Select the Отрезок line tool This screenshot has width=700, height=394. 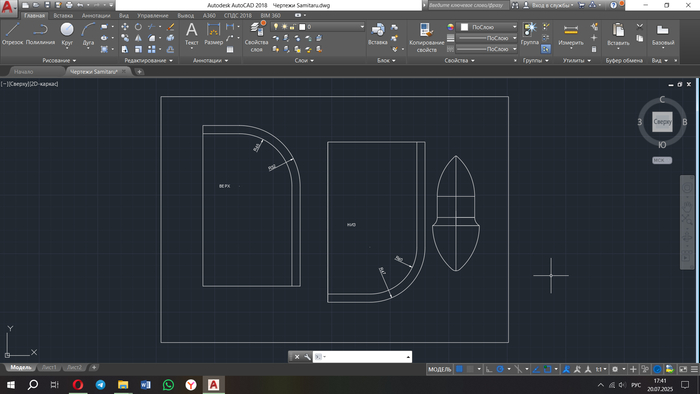tap(12, 34)
